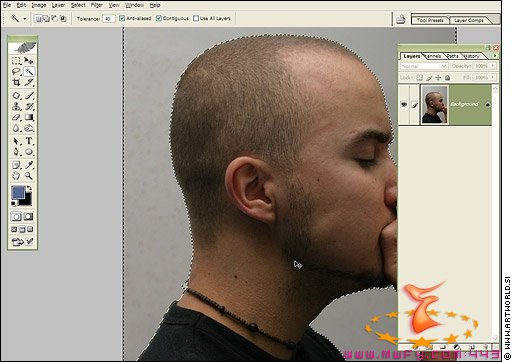Image resolution: width=512 pixels, height=362 pixels.
Task: Select the Zoom magnifier tool
Action: click(29, 176)
